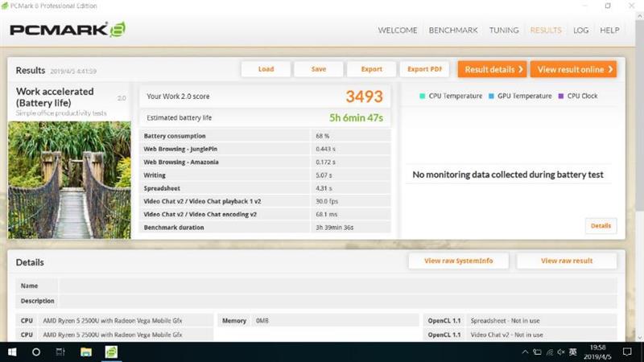Go to the TUNING tab
The image size is (644, 362).
(504, 31)
